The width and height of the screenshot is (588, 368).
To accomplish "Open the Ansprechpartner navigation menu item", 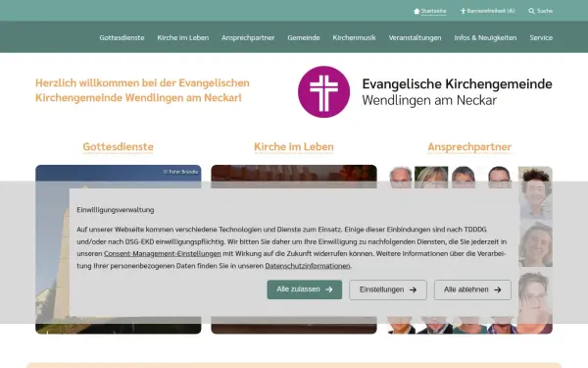I will pos(248,37).
